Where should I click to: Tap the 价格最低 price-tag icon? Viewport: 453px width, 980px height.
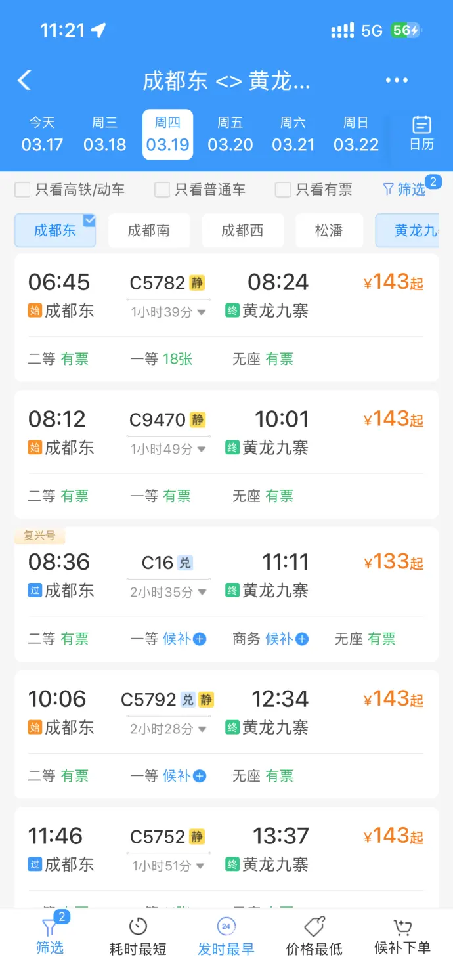pos(313,927)
